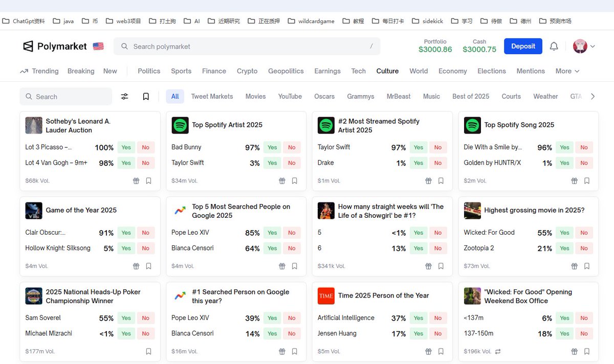Viewport: 614px width, 364px height.
Task: Click the US flag icon
Action: pos(98,46)
